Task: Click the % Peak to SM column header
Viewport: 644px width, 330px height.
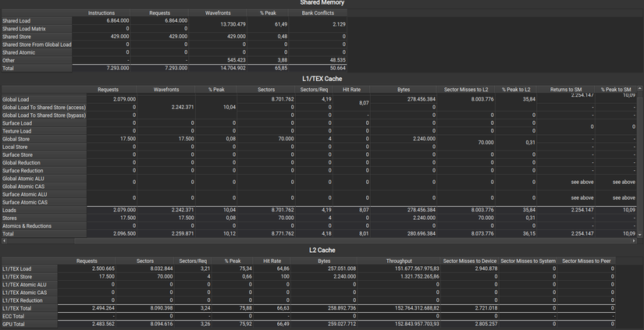Action: click(x=616, y=90)
